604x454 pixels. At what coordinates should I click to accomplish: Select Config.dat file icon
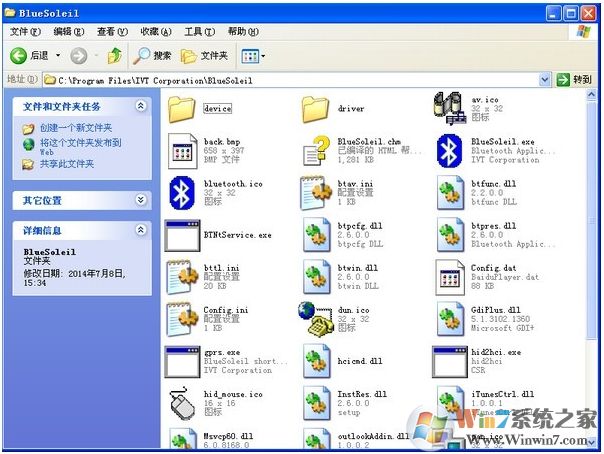450,277
